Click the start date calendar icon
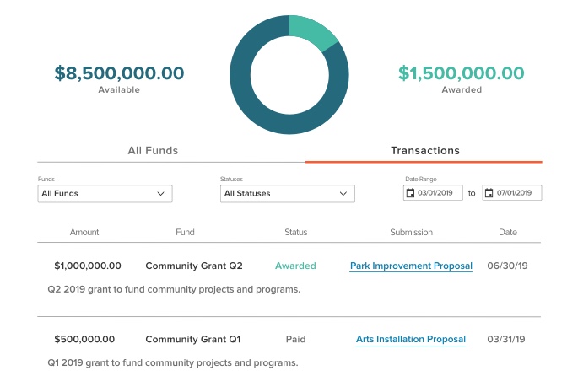This screenshot has height=392, width=578. click(411, 193)
